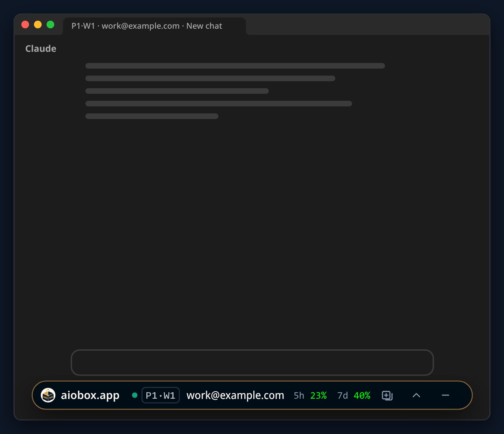Image resolution: width=504 pixels, height=434 pixels.
Task: Select the P1·W1 New chat tab
Action: [x=154, y=26]
